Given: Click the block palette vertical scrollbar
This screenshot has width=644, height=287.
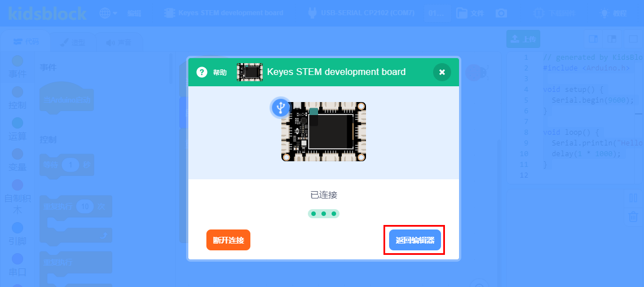Looking at the screenshot, I should (x=171, y=68).
